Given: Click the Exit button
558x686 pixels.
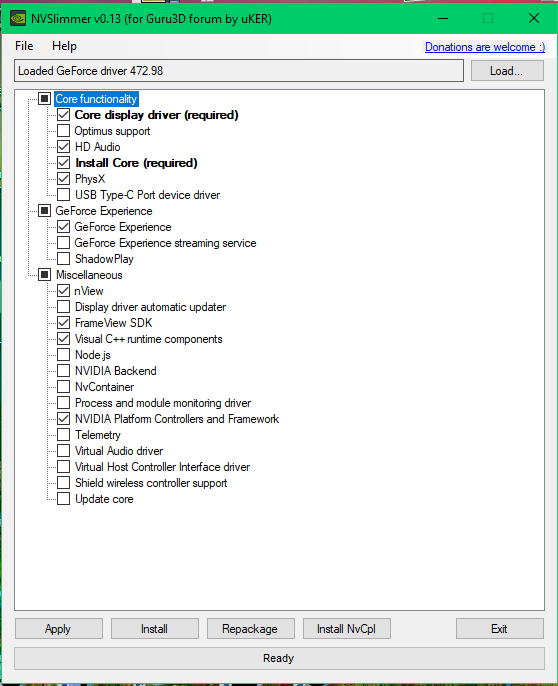Looking at the screenshot, I should [x=499, y=629].
